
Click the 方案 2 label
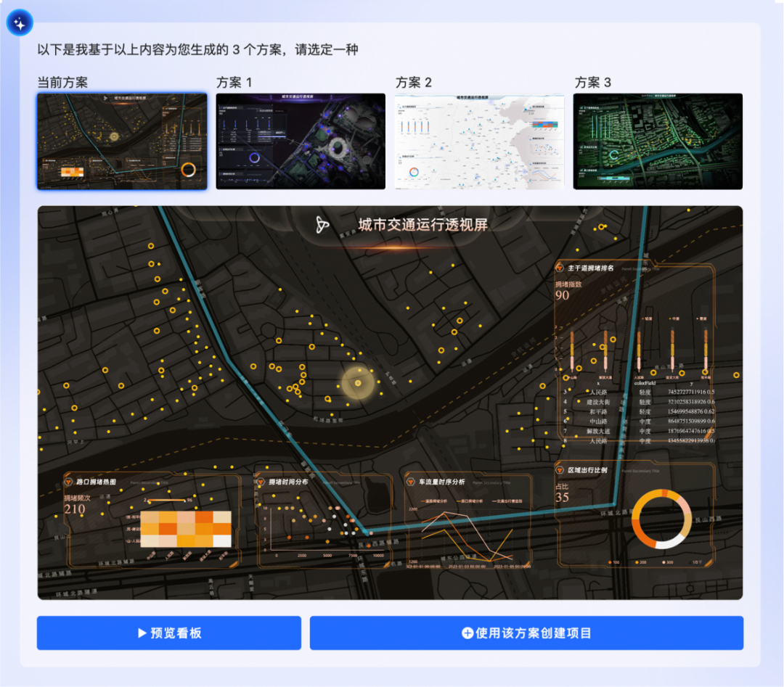414,83
